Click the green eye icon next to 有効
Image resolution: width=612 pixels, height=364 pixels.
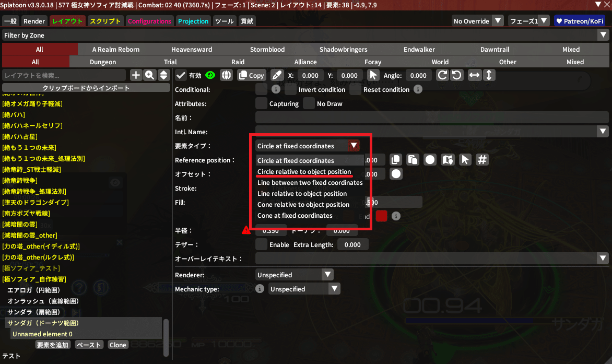coord(210,75)
